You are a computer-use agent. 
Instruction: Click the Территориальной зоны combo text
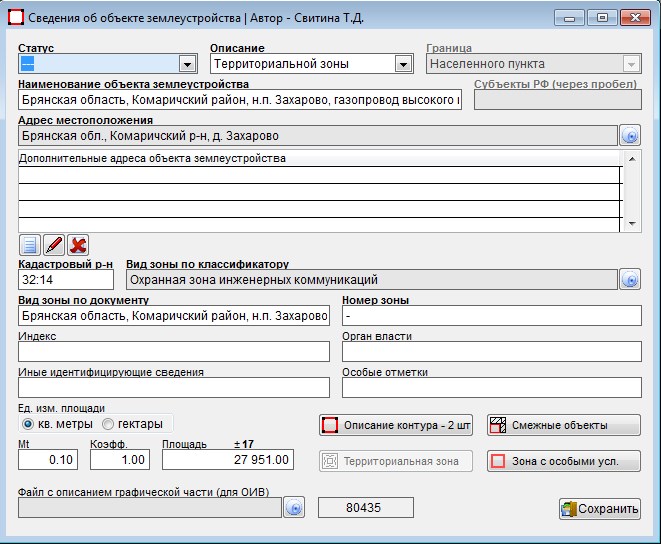tap(281, 64)
